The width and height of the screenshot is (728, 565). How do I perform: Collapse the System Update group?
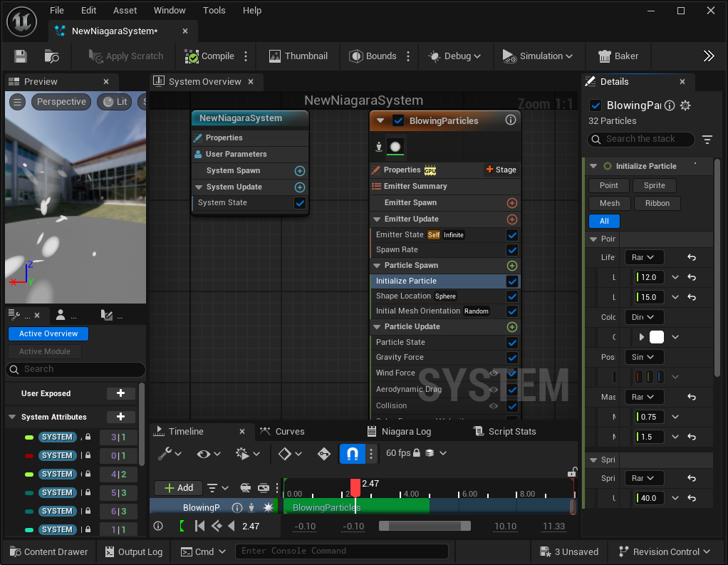point(199,187)
